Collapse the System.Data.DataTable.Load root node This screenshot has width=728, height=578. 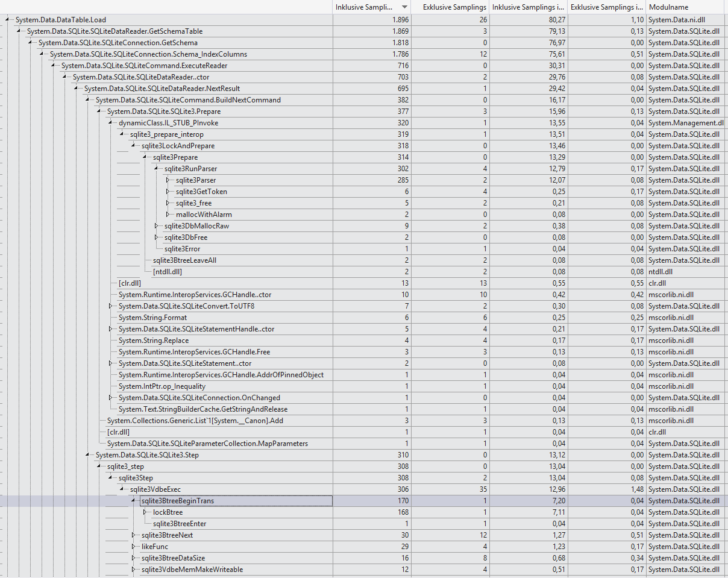[x=8, y=20]
